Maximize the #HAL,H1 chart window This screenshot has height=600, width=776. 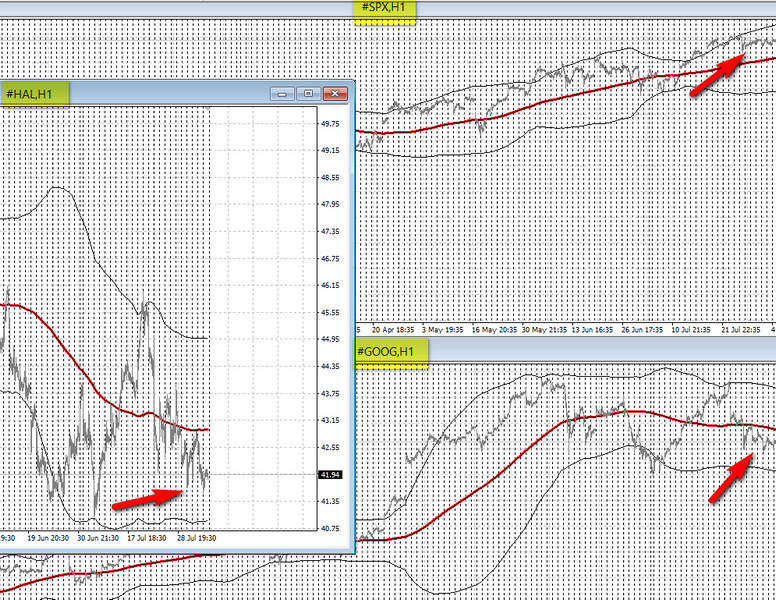point(308,94)
